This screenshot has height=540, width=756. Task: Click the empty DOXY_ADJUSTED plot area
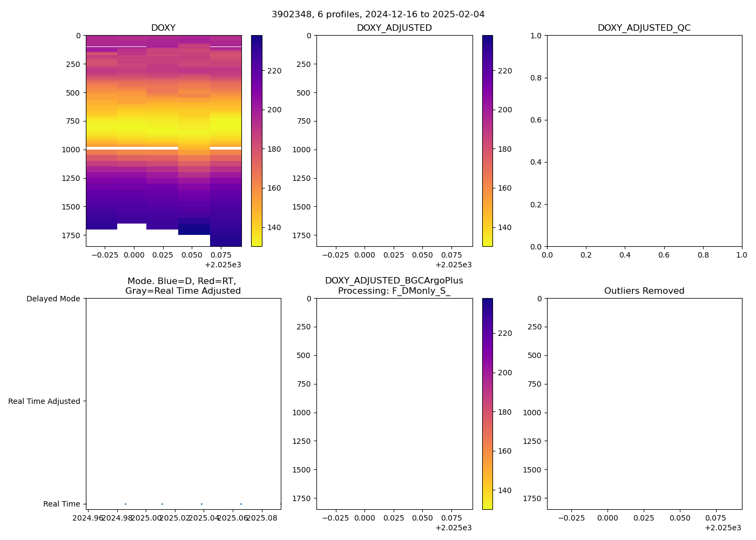pyautogui.click(x=394, y=140)
